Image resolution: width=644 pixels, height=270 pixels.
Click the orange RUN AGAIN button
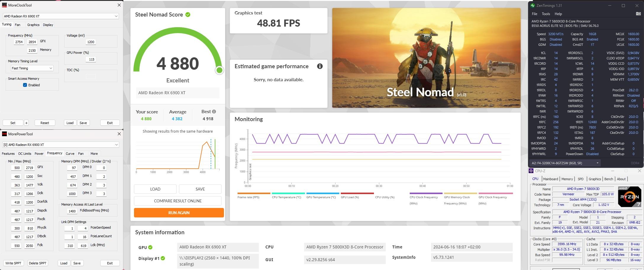tap(179, 213)
